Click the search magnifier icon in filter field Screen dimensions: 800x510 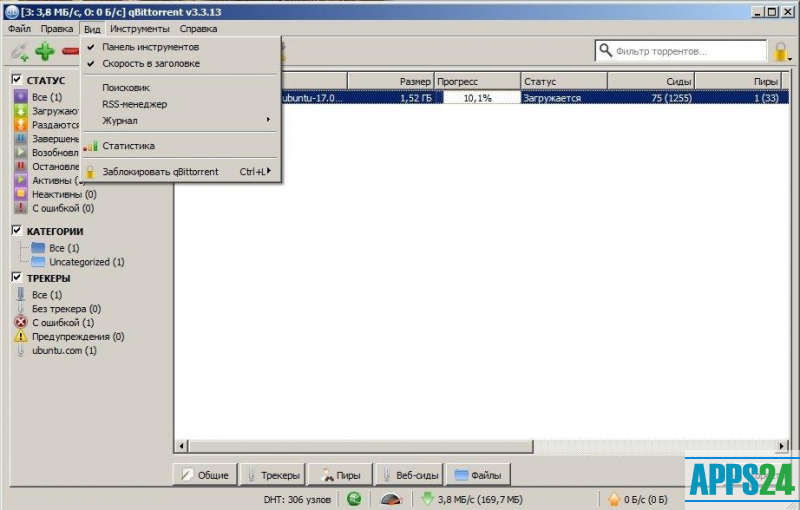point(605,50)
